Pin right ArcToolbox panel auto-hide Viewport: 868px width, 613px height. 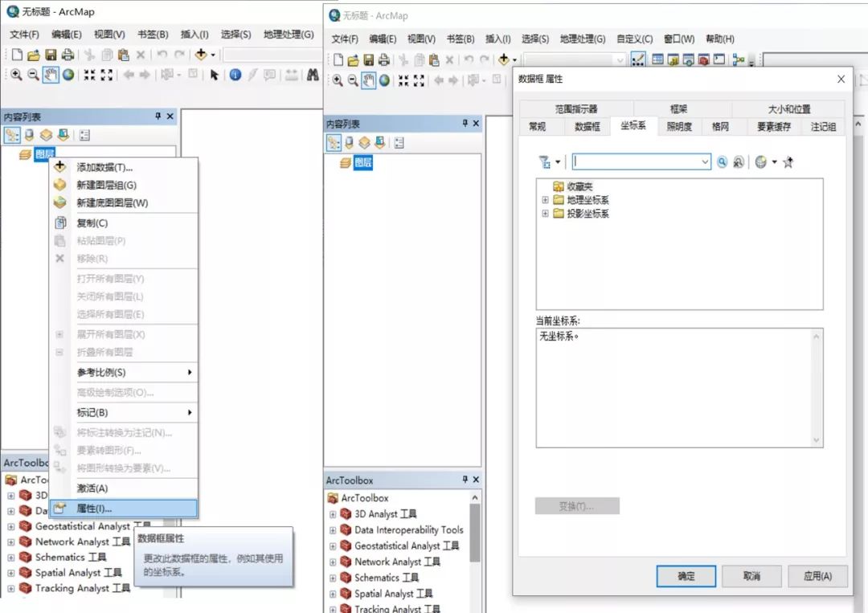click(x=465, y=479)
